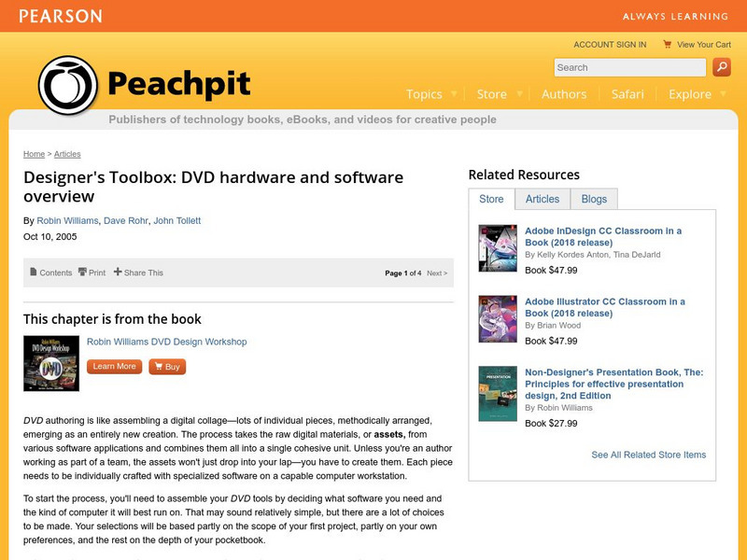Open author Dave Rohr link
Image resolution: width=747 pixels, height=560 pixels.
(x=126, y=220)
